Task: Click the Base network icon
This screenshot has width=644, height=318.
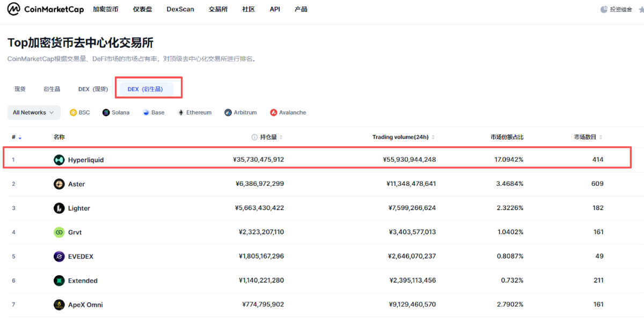Action: coord(146,112)
